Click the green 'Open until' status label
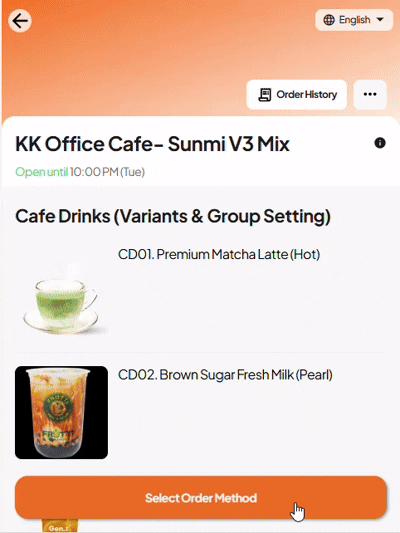Screen dimensions: 400x533 (x=41, y=172)
